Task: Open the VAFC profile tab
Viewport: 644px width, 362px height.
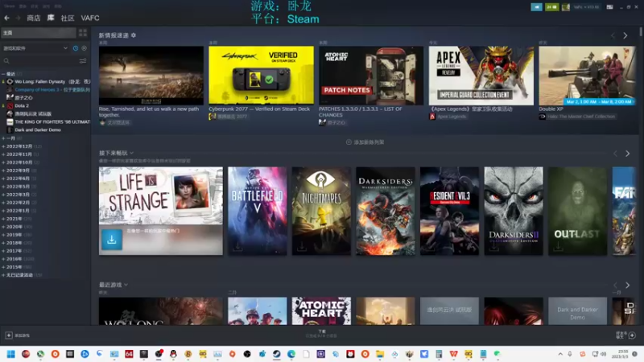Action: 90,18
